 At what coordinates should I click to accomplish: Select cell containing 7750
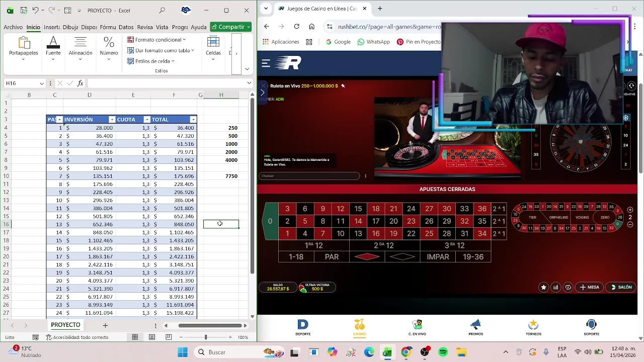tap(221, 176)
